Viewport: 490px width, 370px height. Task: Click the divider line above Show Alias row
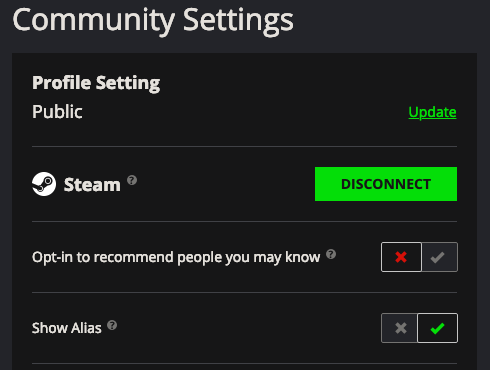pyautogui.click(x=244, y=292)
